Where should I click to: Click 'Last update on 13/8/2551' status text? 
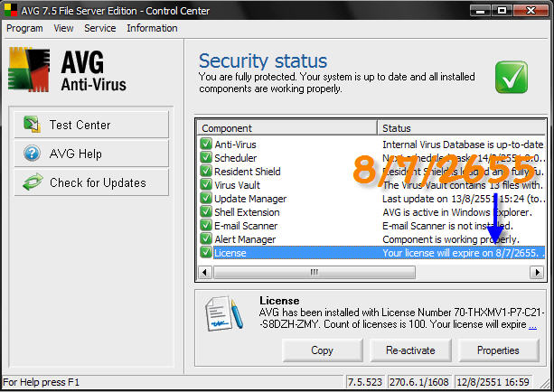pos(464,199)
